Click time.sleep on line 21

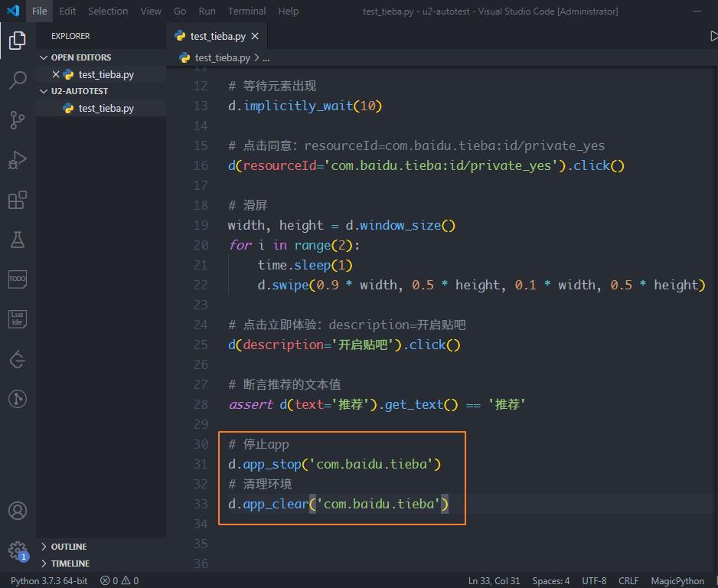click(294, 265)
